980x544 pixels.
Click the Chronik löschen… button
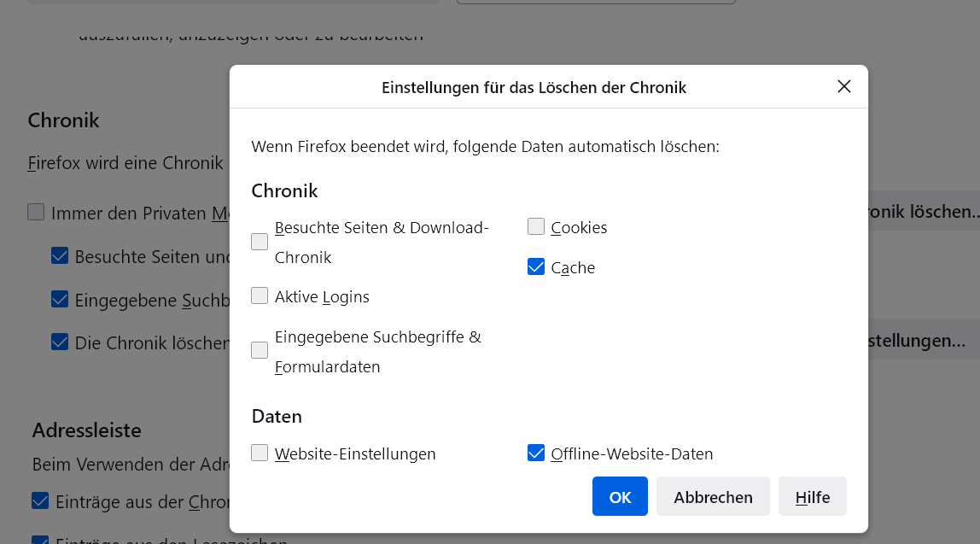pos(924,212)
